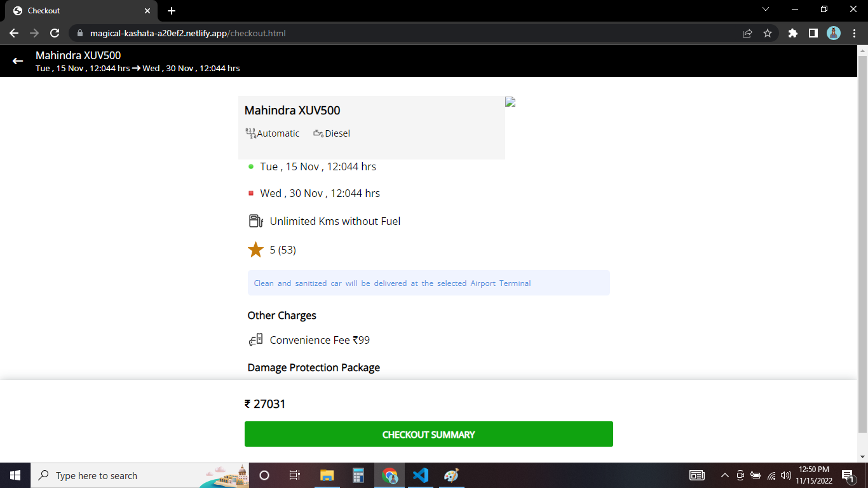
Task: Click the vertical page scrollbar
Action: click(x=862, y=244)
